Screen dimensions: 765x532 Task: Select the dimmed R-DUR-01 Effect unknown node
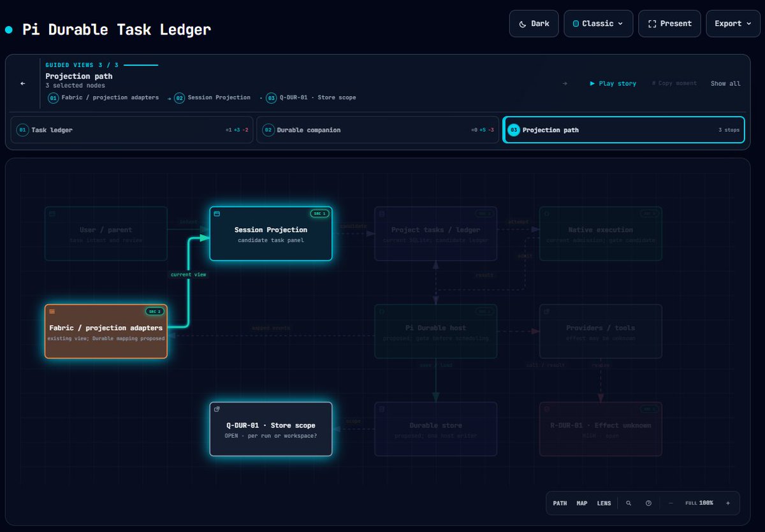point(601,429)
